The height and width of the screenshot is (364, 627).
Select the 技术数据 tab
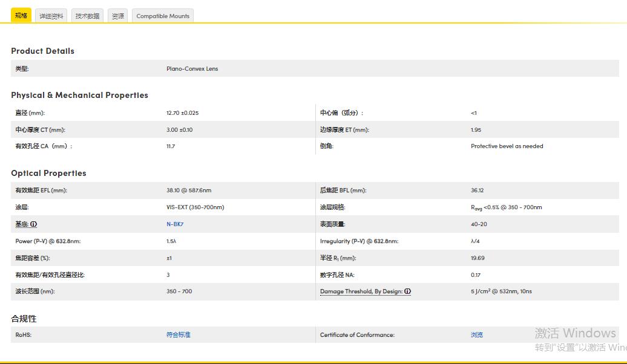[x=87, y=16]
